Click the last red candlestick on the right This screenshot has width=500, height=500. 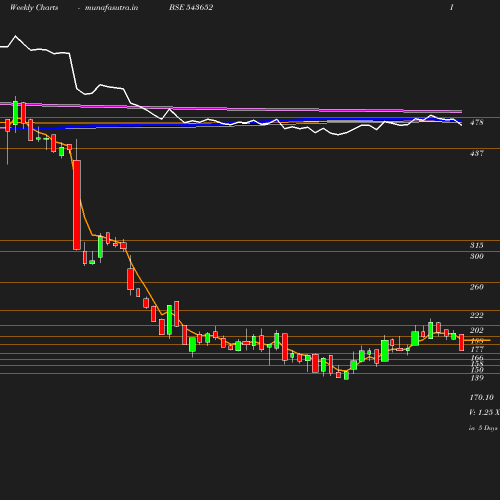(x=461, y=342)
